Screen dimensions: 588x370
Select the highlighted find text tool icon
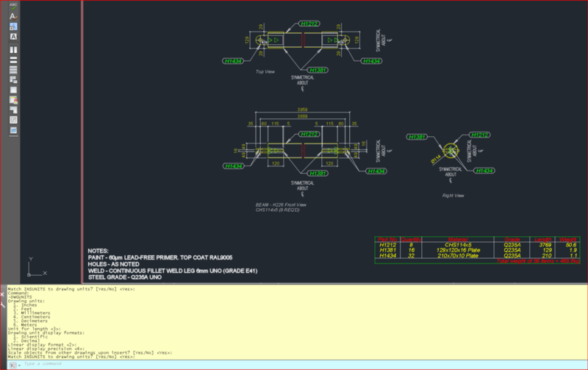13,26
